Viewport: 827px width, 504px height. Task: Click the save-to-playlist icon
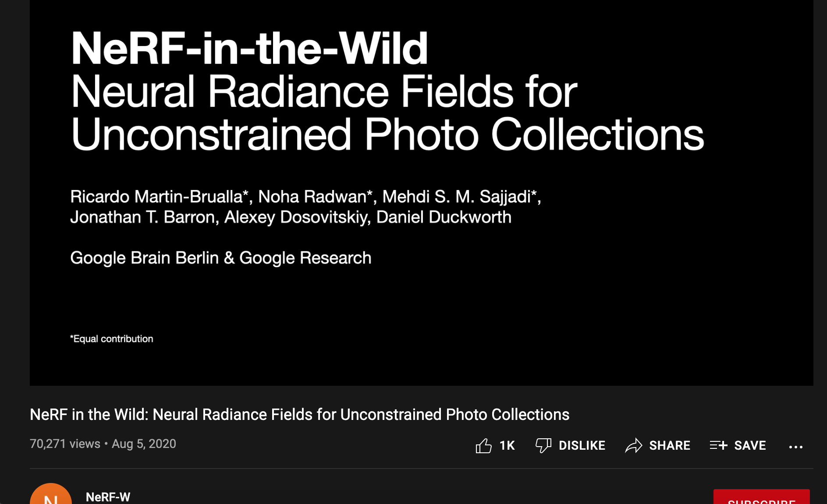pyautogui.click(x=719, y=445)
